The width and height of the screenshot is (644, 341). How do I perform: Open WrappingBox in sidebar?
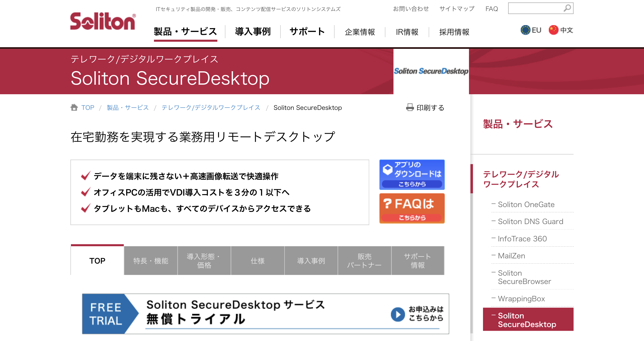pyautogui.click(x=521, y=299)
